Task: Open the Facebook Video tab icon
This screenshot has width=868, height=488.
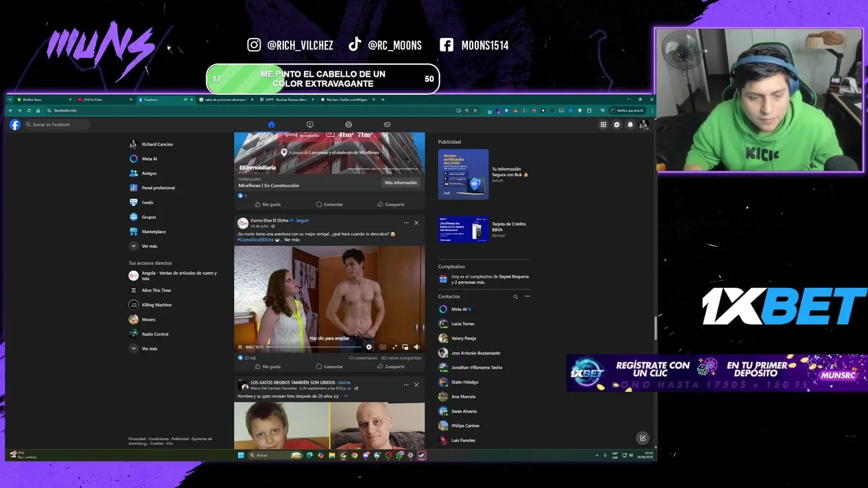Action: point(310,125)
